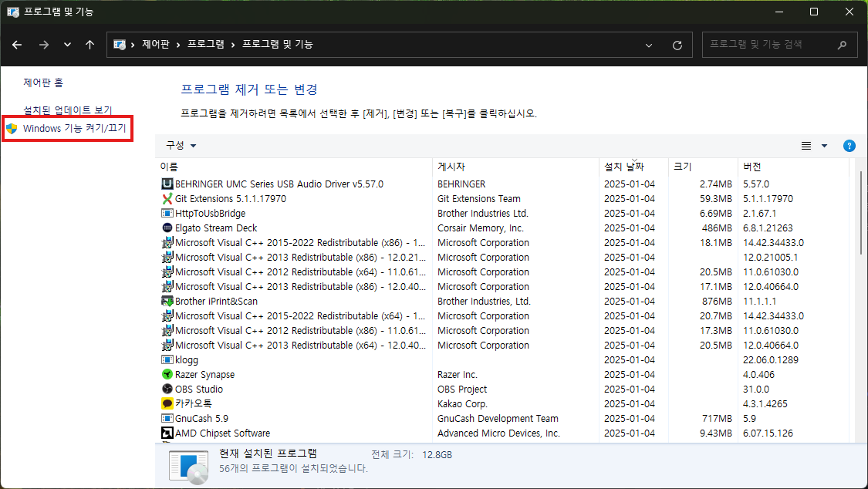This screenshot has width=868, height=489.
Task: Open the 구성 dropdown menu
Action: pos(181,146)
